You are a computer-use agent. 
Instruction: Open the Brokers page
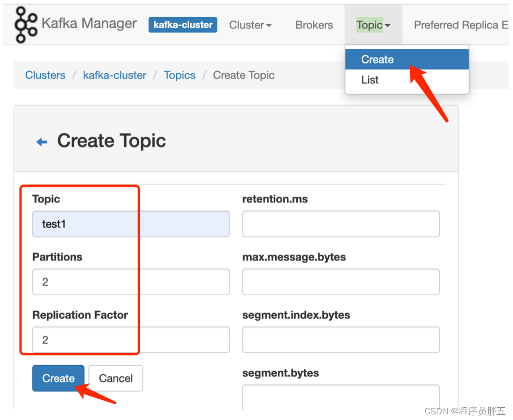tap(314, 25)
